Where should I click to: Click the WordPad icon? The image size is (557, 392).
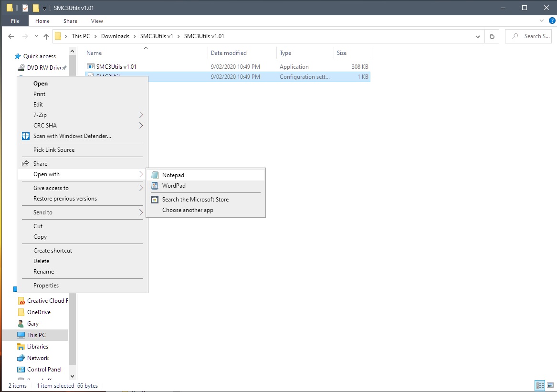point(155,186)
